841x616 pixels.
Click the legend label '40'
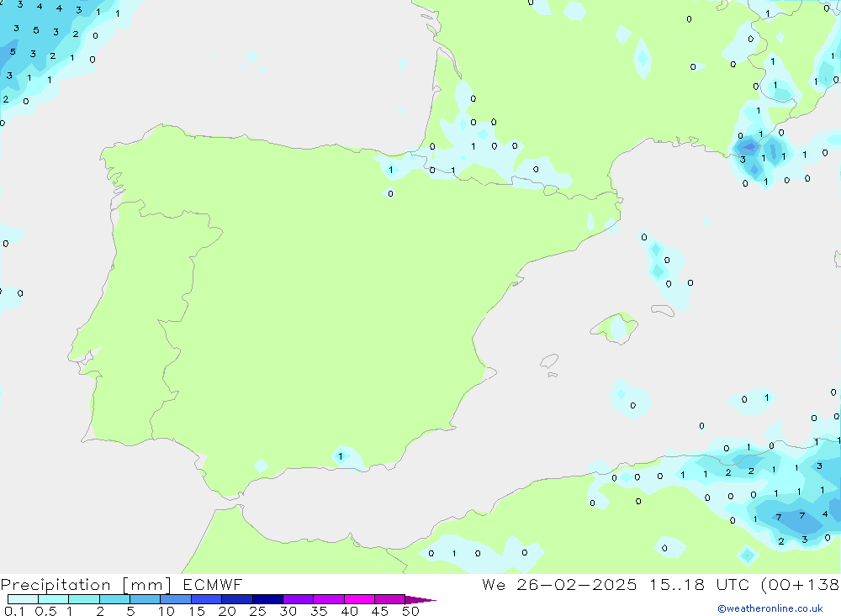pyautogui.click(x=349, y=611)
